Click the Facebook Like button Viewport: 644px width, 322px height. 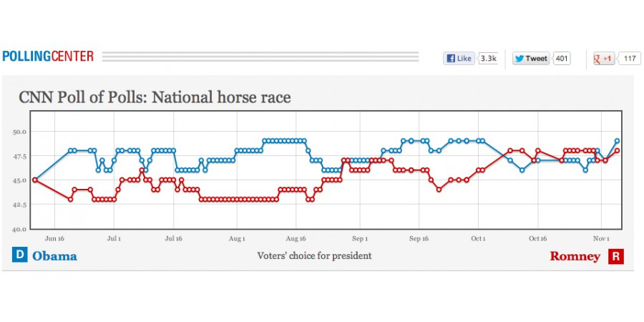pyautogui.click(x=459, y=59)
